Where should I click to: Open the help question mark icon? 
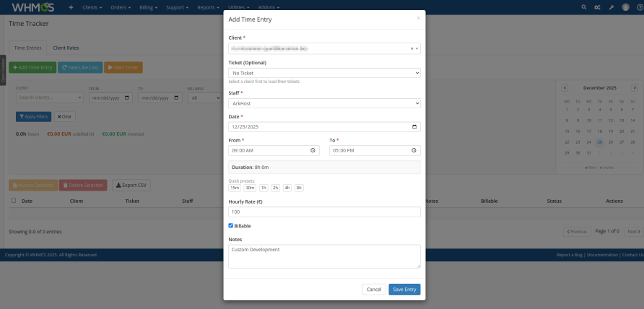(x=640, y=7)
